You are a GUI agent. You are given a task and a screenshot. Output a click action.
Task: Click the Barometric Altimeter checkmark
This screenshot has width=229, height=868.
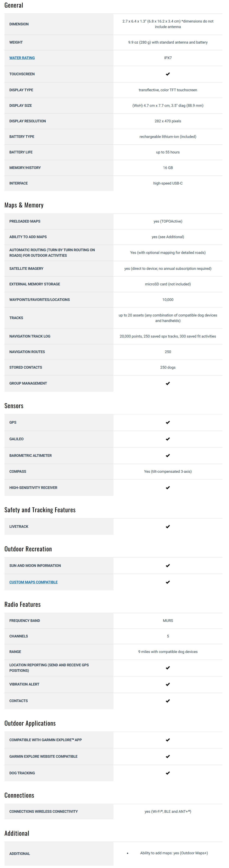(168, 456)
